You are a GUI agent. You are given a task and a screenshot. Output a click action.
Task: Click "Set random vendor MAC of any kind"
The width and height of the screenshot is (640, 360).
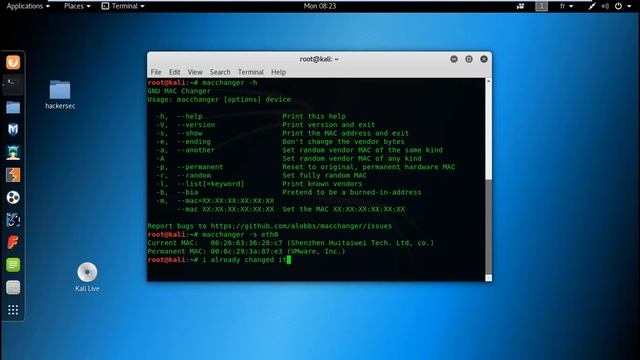point(352,158)
